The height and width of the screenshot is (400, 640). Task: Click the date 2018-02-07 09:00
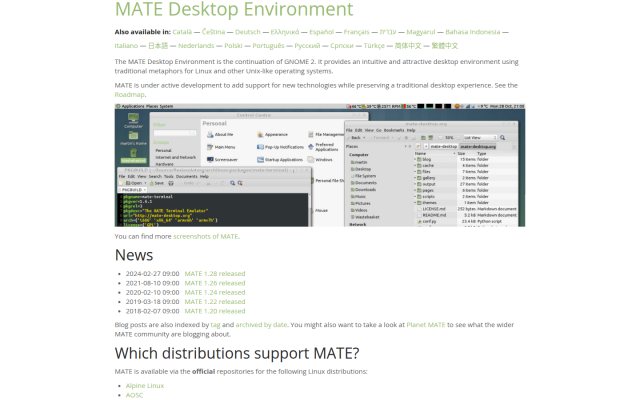click(x=152, y=311)
